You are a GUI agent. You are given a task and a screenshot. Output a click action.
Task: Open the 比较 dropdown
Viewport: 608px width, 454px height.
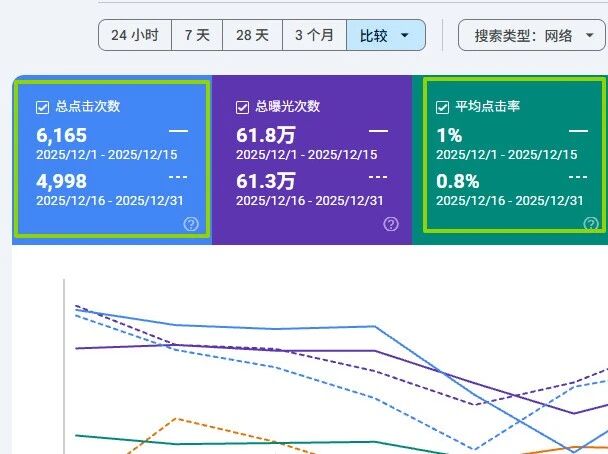(x=386, y=35)
